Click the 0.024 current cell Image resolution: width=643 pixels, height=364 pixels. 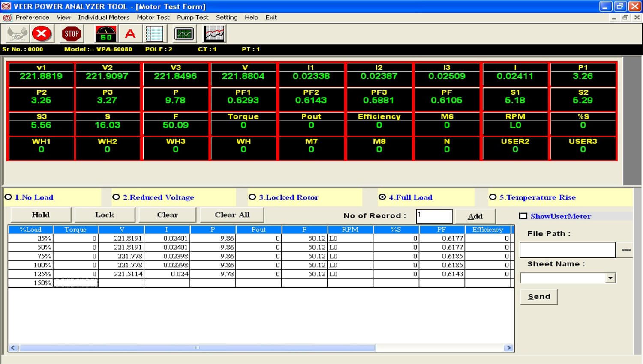click(167, 274)
